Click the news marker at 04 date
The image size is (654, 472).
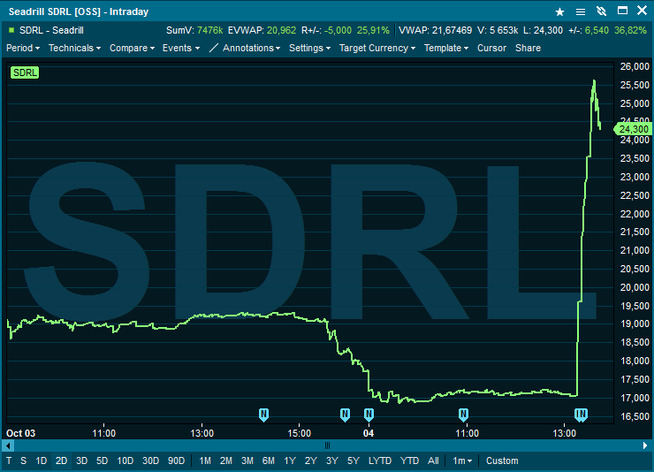point(369,415)
